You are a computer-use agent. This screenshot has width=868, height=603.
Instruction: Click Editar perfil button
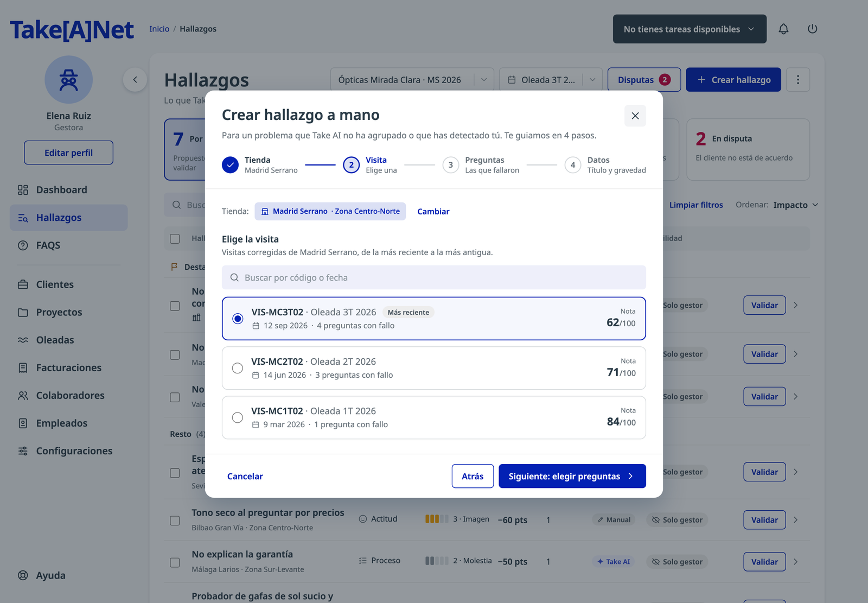[68, 153]
